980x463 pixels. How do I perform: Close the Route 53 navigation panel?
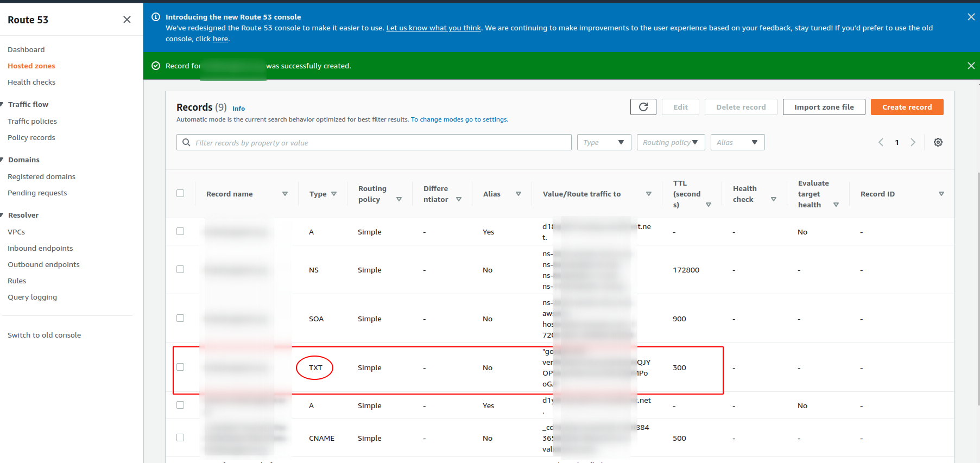[127, 20]
